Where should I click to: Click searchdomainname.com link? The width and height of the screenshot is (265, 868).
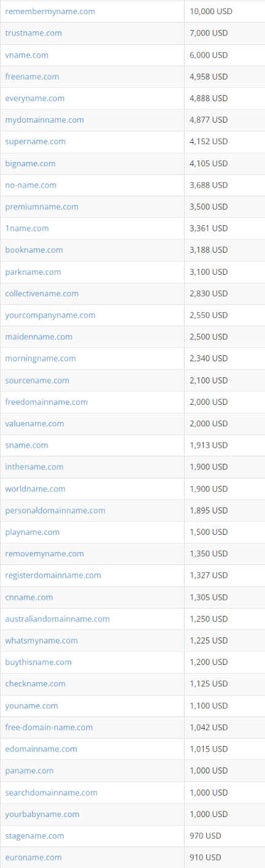pyautogui.click(x=51, y=792)
